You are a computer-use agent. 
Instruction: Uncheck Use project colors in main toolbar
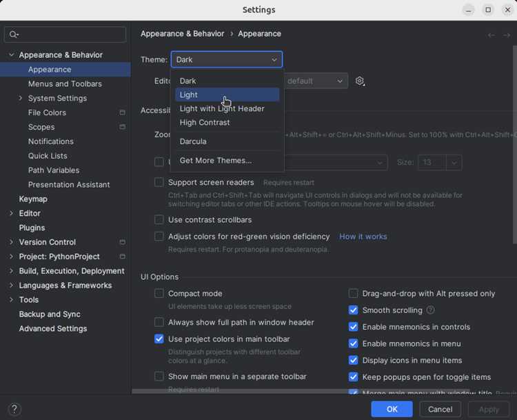[x=159, y=339]
